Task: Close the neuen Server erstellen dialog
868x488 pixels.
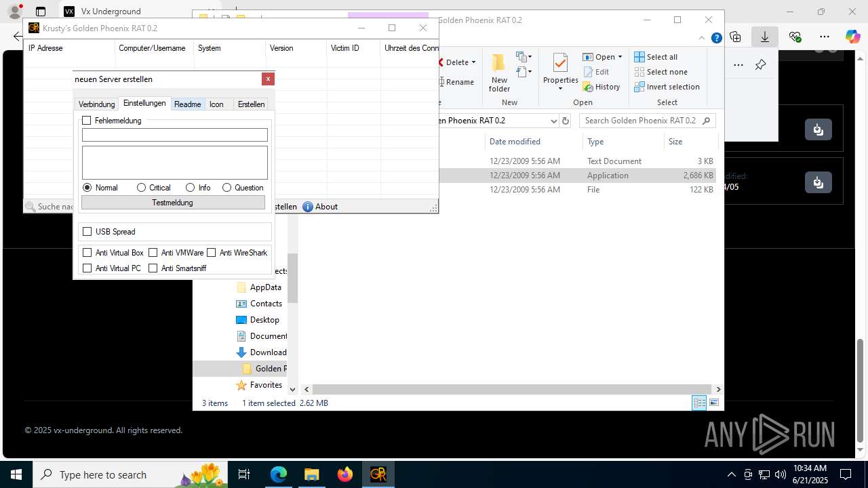Action: click(x=268, y=79)
